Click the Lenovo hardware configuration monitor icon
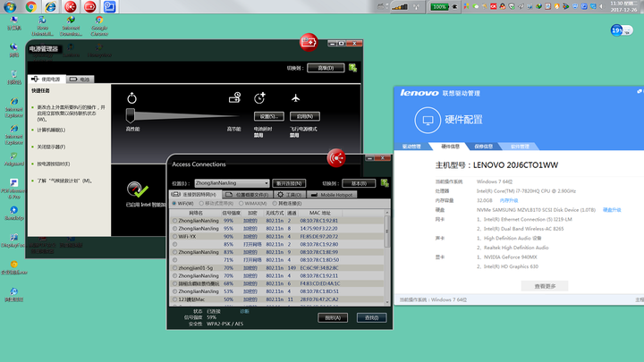Screen dimensions: 644x362 [x=428, y=121]
